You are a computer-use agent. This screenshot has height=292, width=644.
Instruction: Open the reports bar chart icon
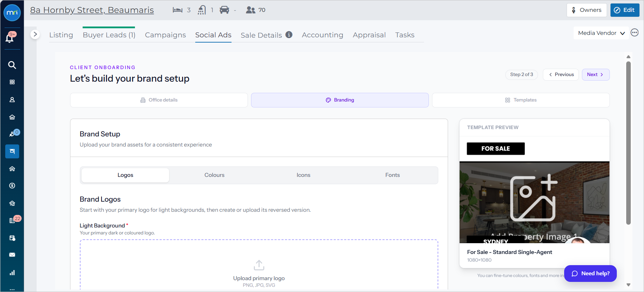[x=12, y=272]
